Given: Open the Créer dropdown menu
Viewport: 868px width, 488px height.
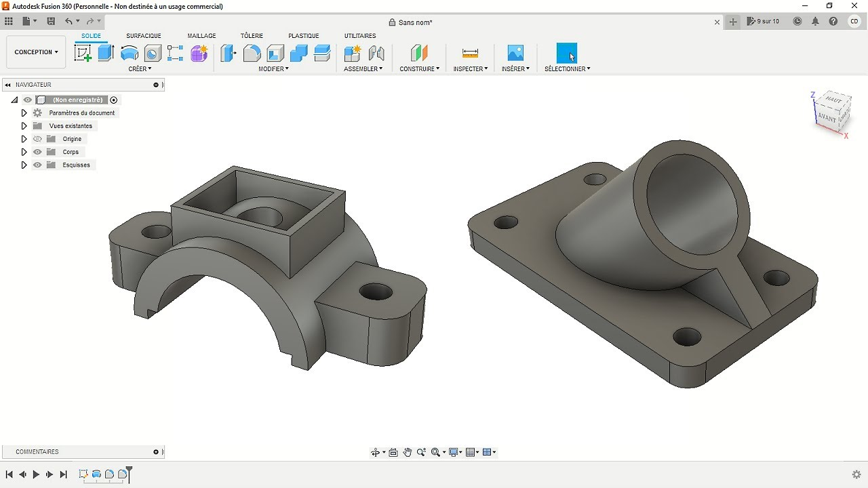Looking at the screenshot, I should click(140, 68).
